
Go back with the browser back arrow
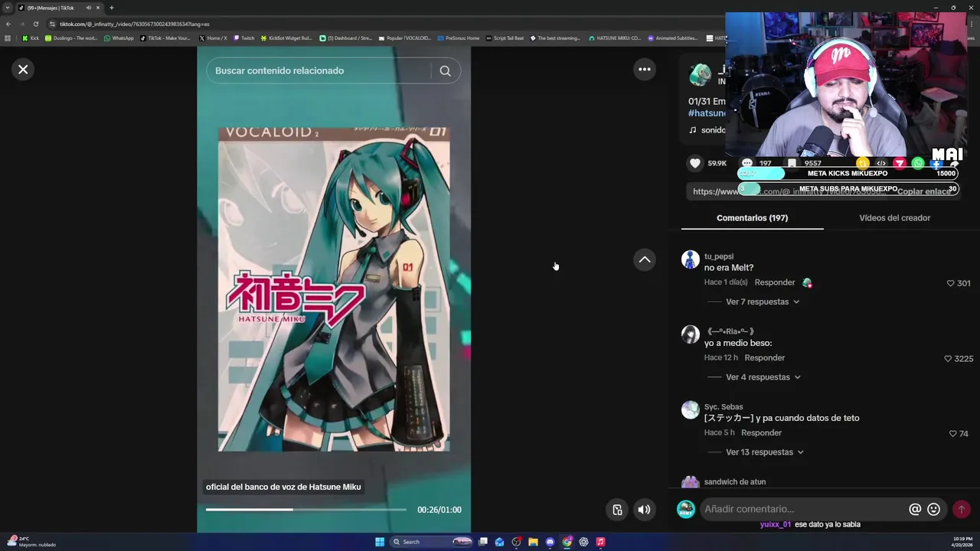[x=8, y=24]
